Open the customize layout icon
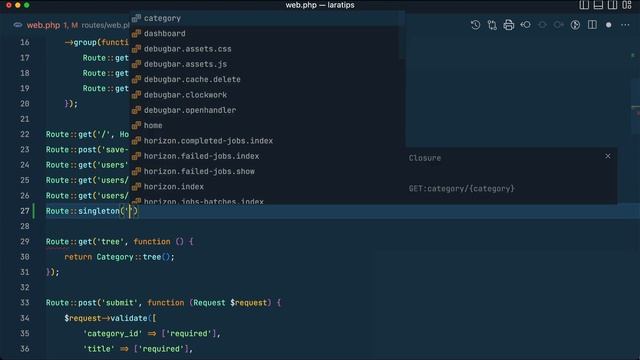Viewport: 640px width, 360px height. [x=627, y=5]
